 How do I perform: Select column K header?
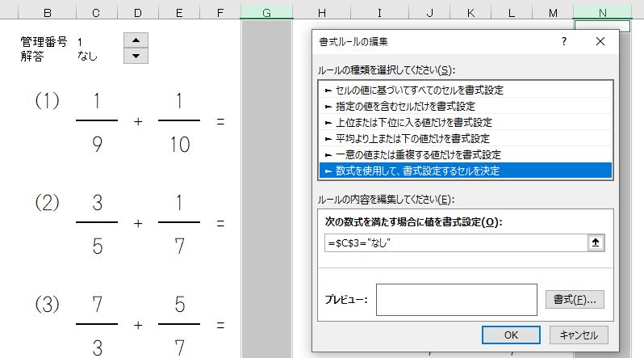tap(470, 13)
